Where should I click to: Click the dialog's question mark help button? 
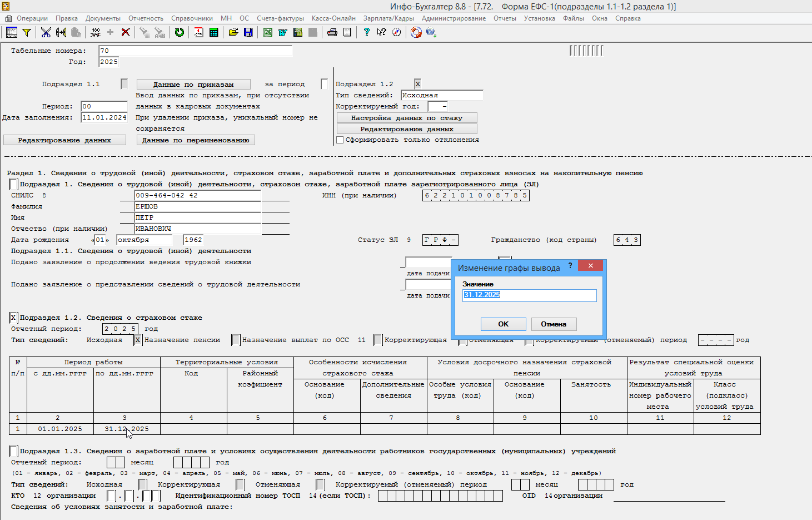tap(570, 265)
